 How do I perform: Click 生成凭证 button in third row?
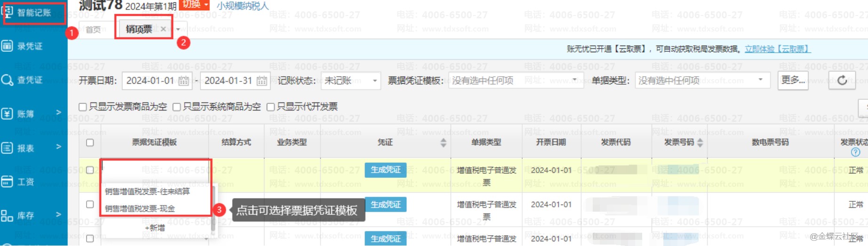tap(385, 238)
